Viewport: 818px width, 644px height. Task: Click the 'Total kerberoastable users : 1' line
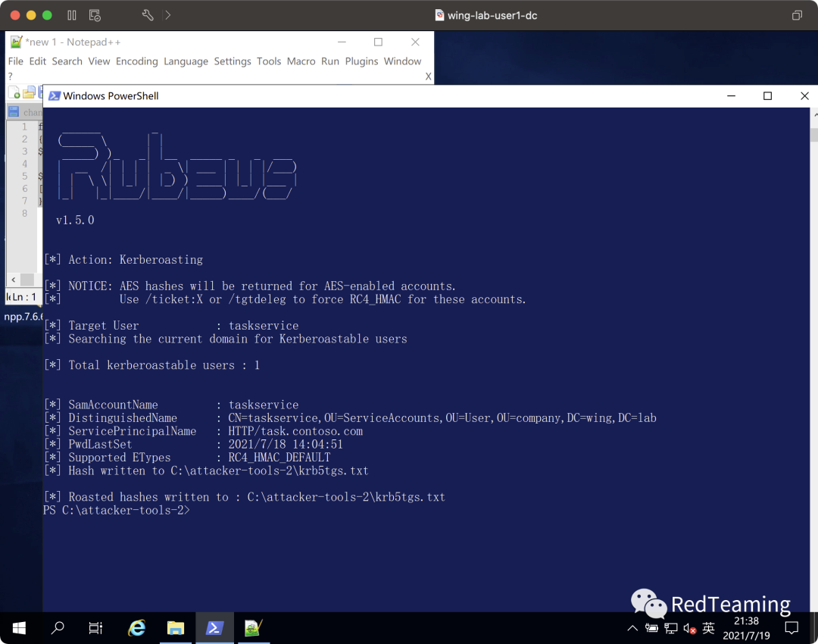pyautogui.click(x=151, y=365)
